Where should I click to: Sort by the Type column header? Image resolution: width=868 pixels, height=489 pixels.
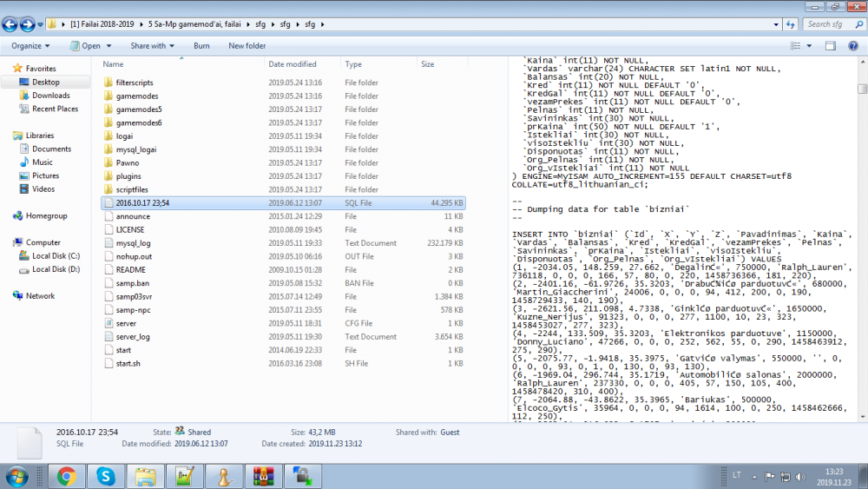click(353, 64)
